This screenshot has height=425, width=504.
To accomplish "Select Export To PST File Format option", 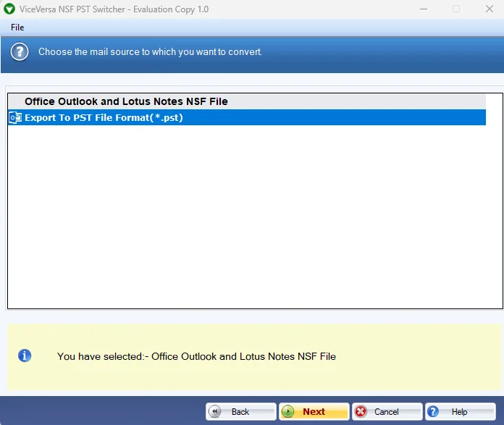I will pos(246,117).
